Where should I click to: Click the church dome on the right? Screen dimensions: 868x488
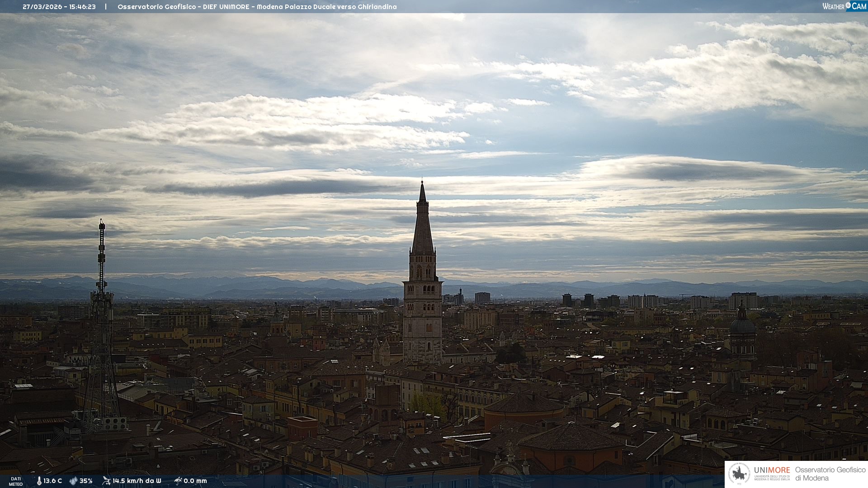[742, 325]
